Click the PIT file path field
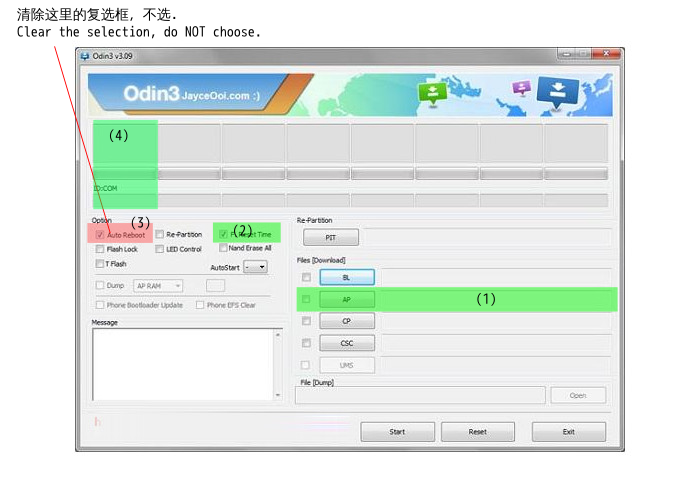Image resolution: width=700 pixels, height=500 pixels. tap(488, 238)
